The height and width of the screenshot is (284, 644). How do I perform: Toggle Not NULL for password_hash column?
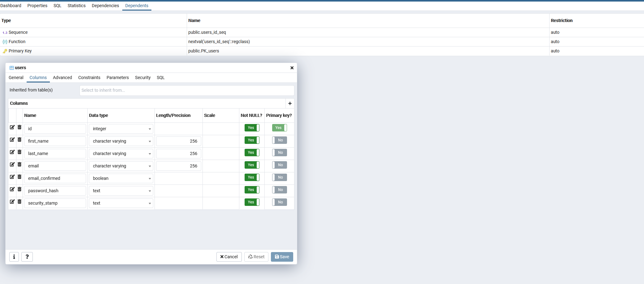252,190
